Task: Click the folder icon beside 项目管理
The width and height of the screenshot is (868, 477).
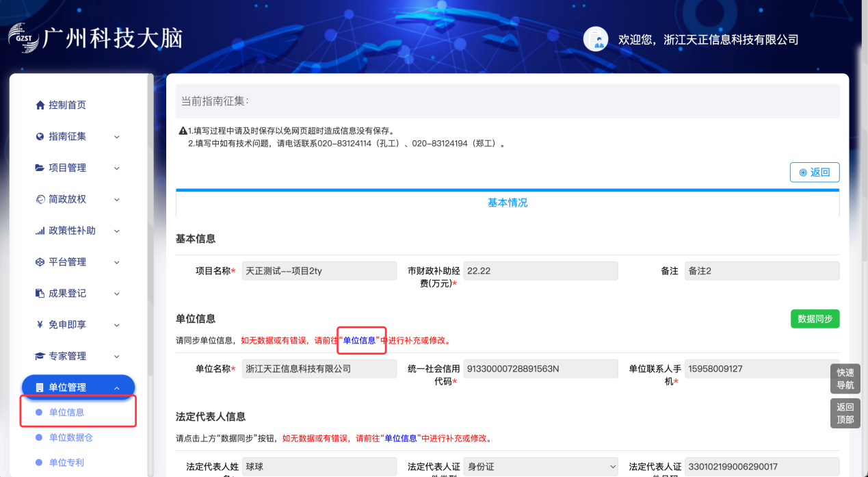Action: tap(40, 168)
